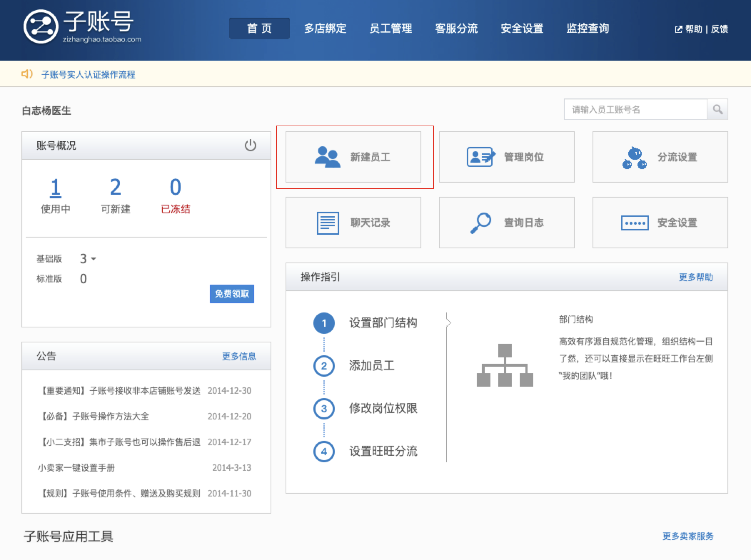Select step 2 添加员工
This screenshot has width=751, height=560.
point(371,366)
